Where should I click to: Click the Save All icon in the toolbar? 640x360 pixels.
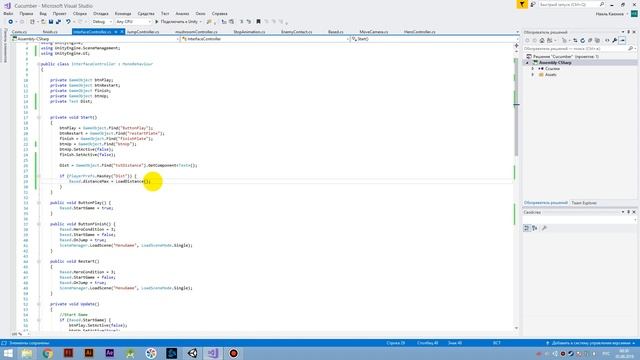[x=58, y=22]
